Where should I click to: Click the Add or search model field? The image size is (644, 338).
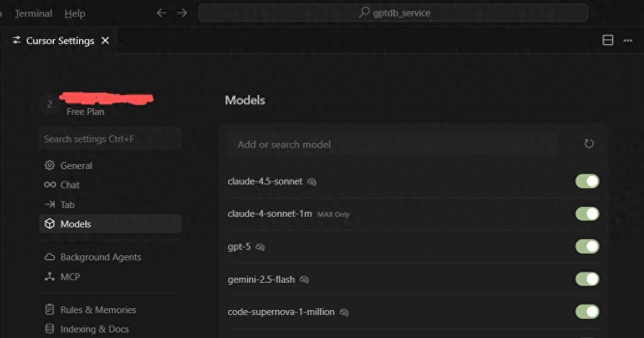coord(398,144)
